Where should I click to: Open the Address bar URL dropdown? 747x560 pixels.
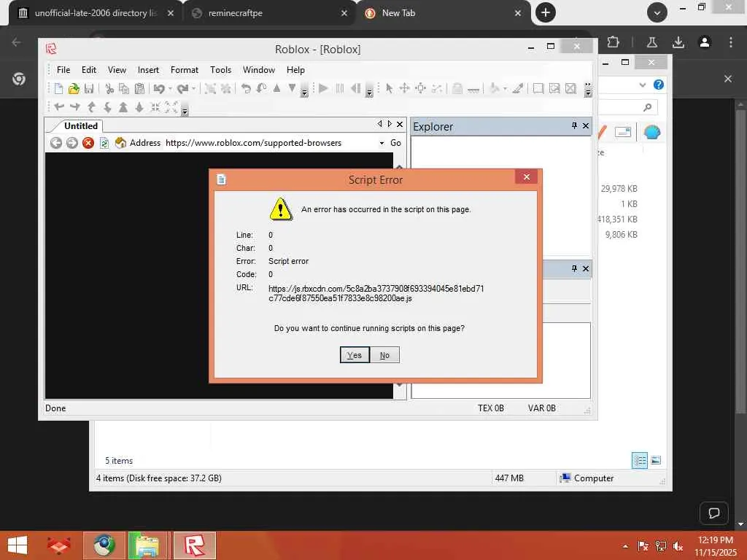coord(382,143)
